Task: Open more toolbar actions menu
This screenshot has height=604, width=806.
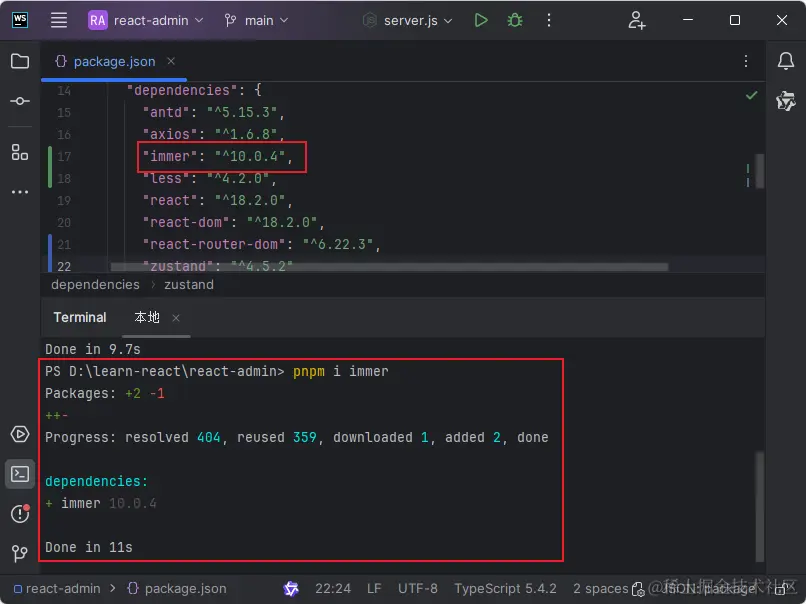Action: click(549, 21)
